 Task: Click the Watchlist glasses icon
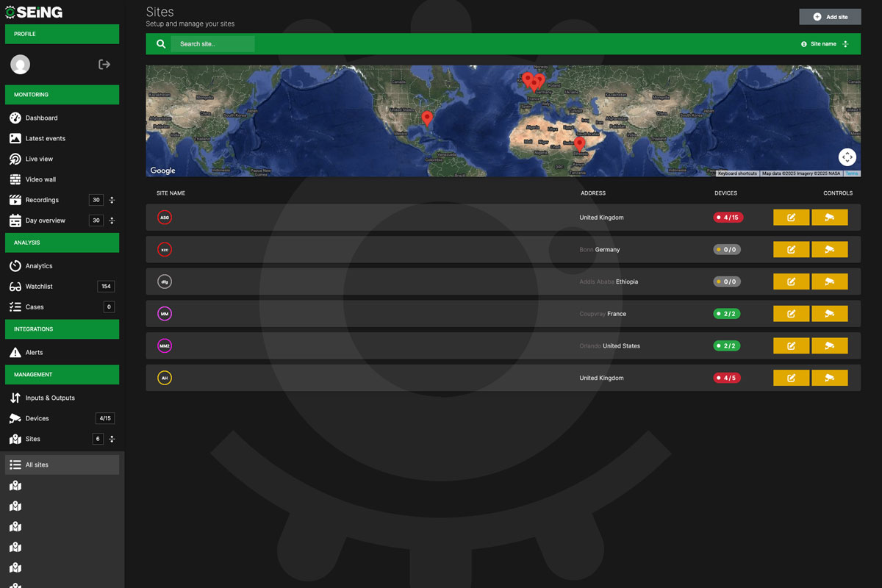[x=16, y=286]
